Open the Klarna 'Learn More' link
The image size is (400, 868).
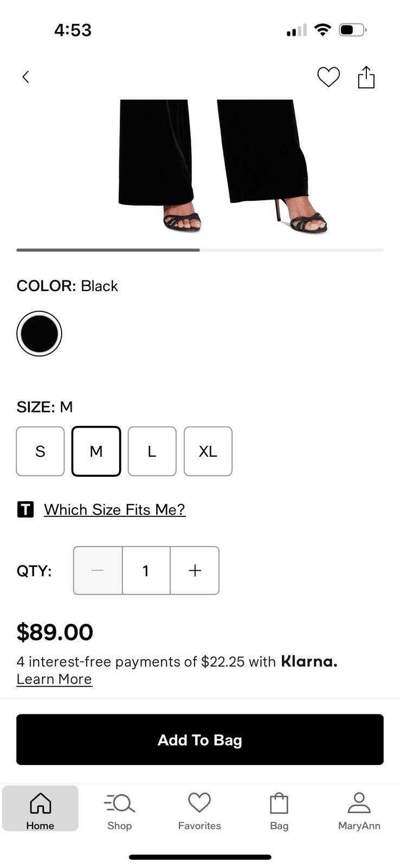(x=54, y=679)
